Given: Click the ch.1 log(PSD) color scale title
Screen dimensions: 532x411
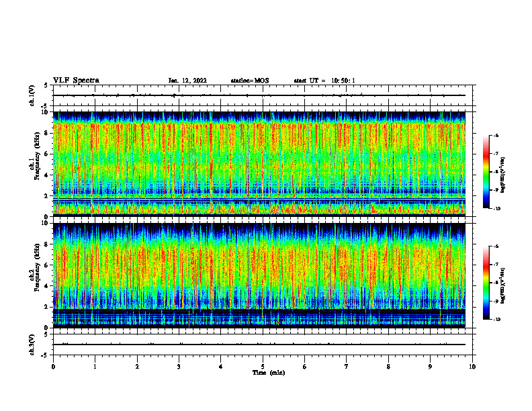Looking at the screenshot, I should coord(503,175).
